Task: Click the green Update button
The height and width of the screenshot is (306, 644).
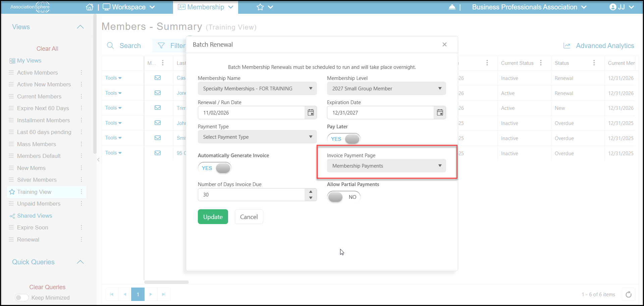Action: 213,217
